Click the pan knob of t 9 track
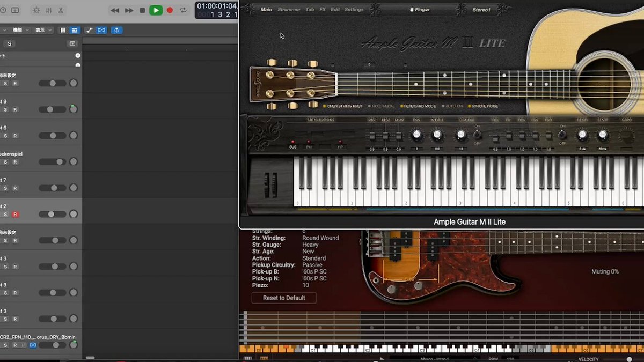The image size is (644, 362). [74, 109]
